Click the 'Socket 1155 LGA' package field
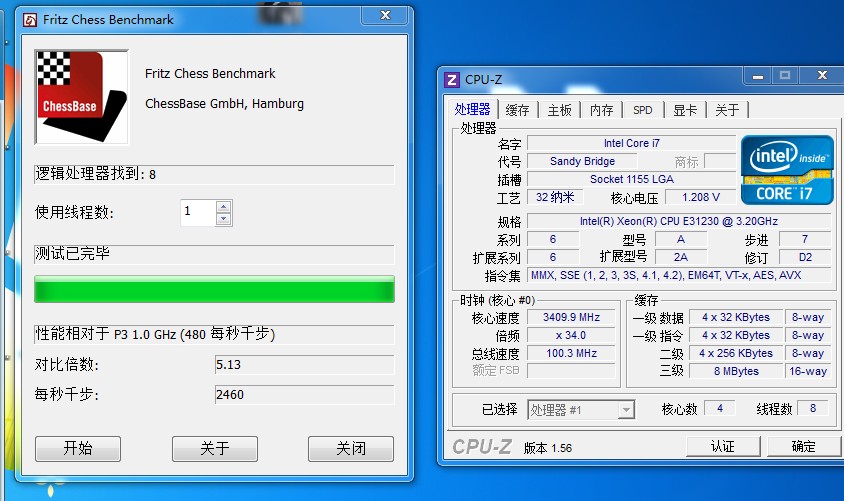 coord(631,179)
